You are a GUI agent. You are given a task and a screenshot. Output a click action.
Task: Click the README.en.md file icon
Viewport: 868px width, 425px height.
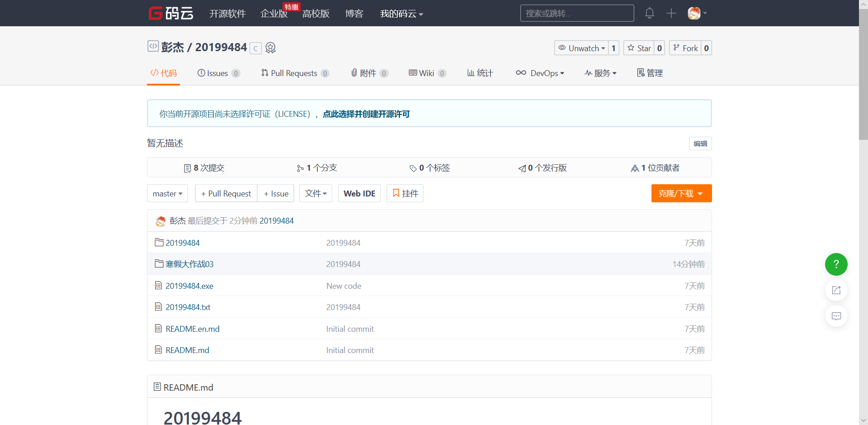(158, 329)
